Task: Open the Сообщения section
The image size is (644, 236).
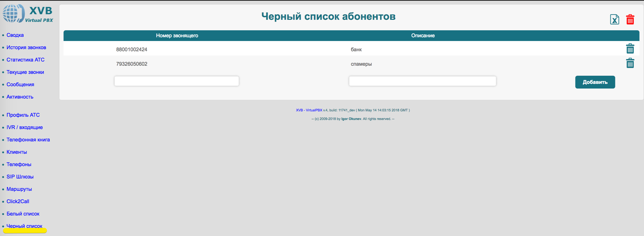Action: (x=20, y=85)
